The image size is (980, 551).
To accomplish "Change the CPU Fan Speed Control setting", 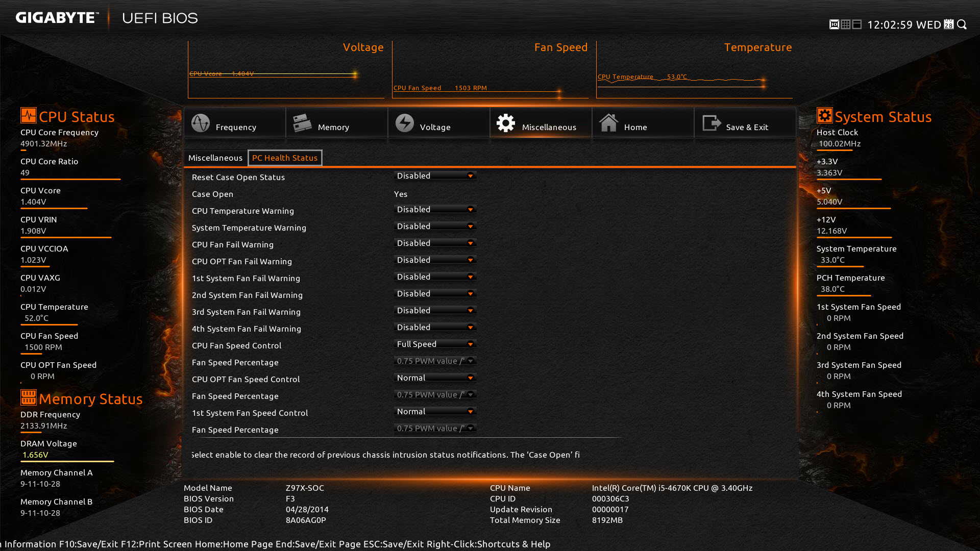I will click(x=435, y=344).
